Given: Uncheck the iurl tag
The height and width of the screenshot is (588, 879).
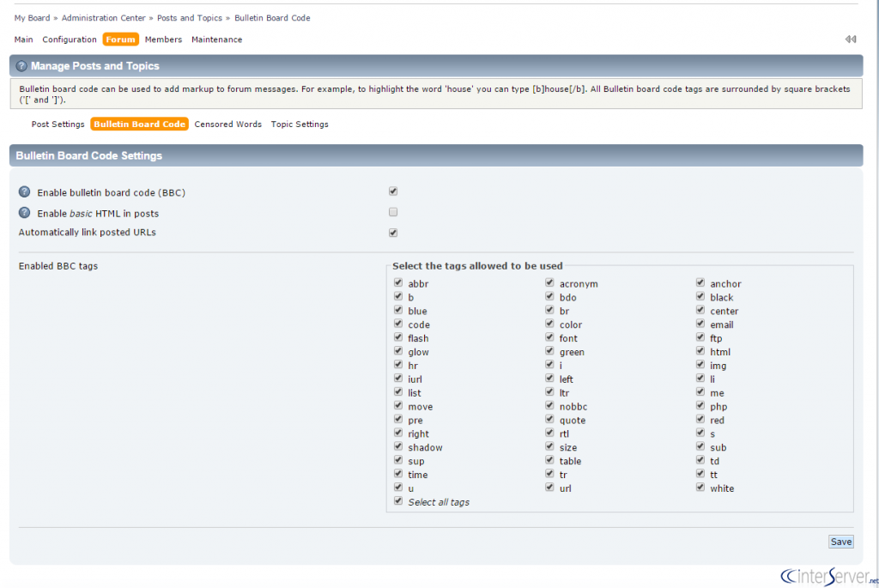Looking at the screenshot, I should point(398,379).
